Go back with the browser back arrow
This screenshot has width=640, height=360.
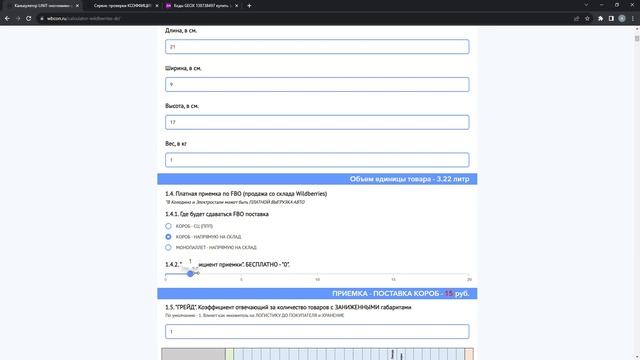pos(7,18)
